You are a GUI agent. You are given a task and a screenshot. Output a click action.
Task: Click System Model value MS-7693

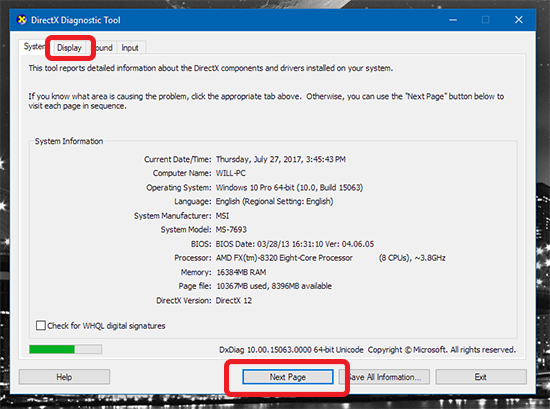231,230
